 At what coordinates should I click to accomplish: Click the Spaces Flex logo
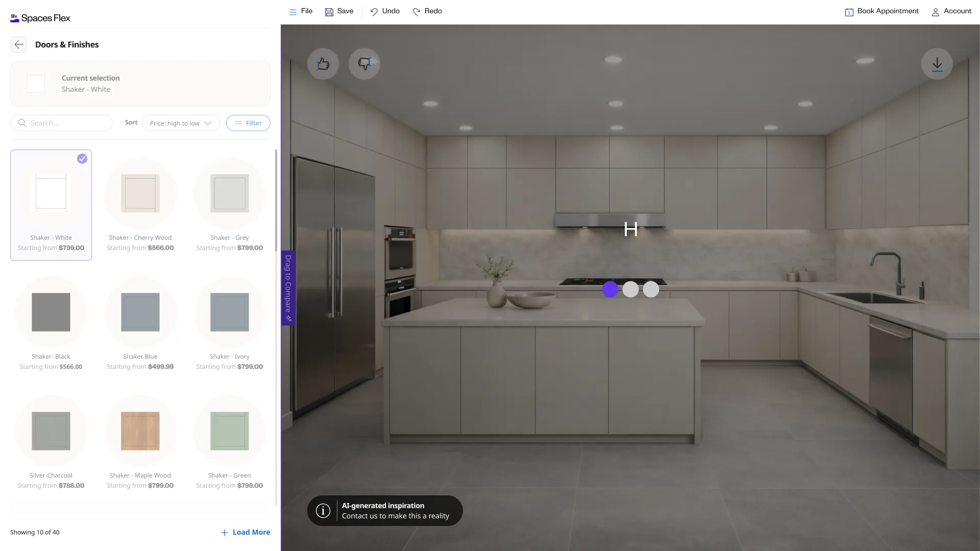[40, 18]
